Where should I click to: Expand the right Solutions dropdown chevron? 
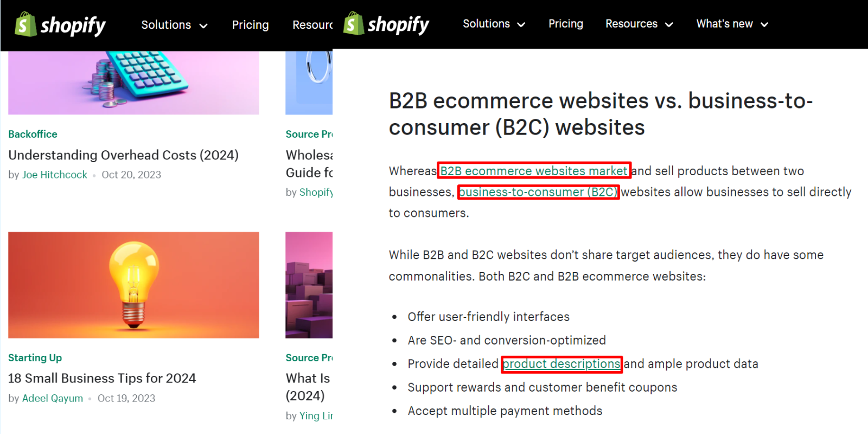[521, 24]
